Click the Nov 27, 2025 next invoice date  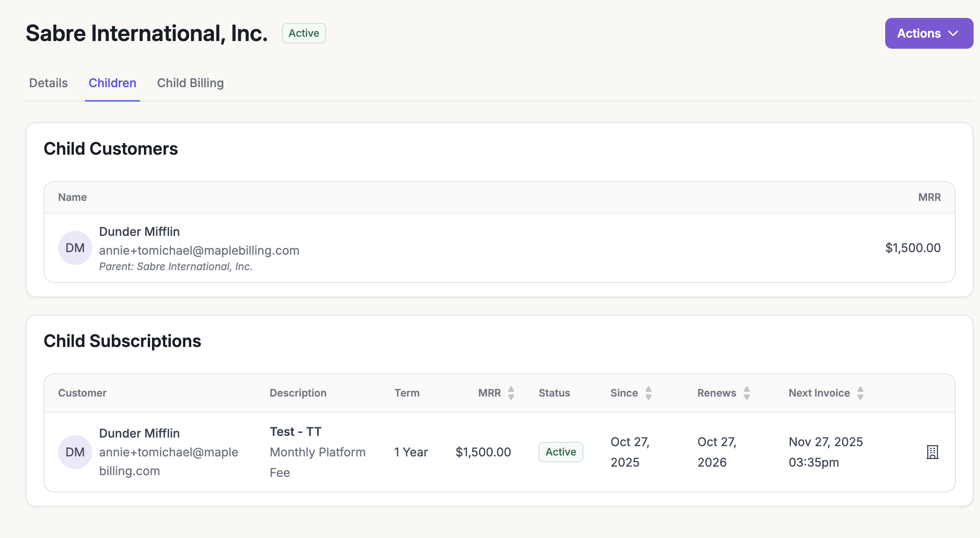tap(825, 442)
